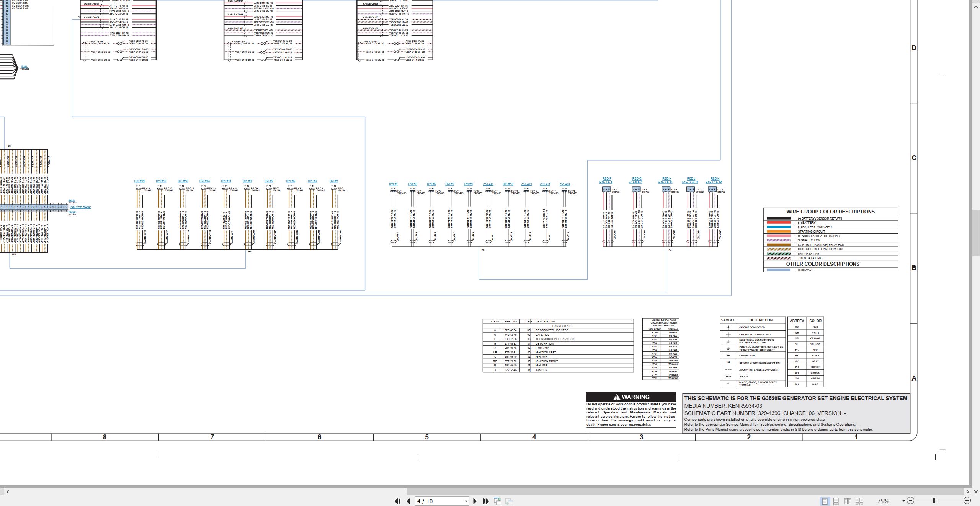Follow the IGN ODD BANK link
980x506 pixels.
coord(80,208)
